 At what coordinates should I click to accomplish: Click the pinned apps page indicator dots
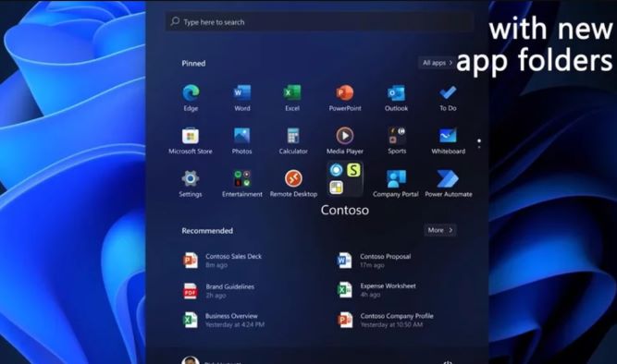tap(479, 144)
